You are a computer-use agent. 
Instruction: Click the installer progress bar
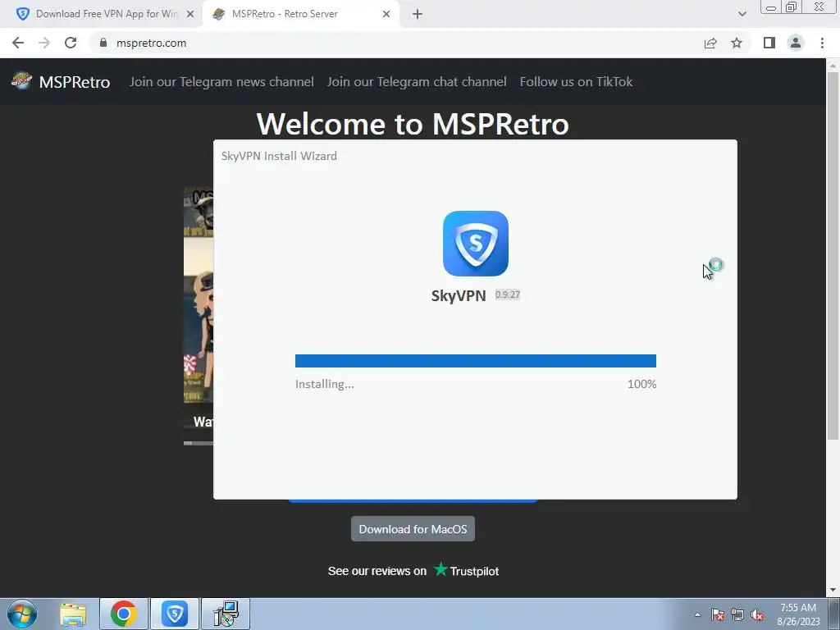coord(476,361)
